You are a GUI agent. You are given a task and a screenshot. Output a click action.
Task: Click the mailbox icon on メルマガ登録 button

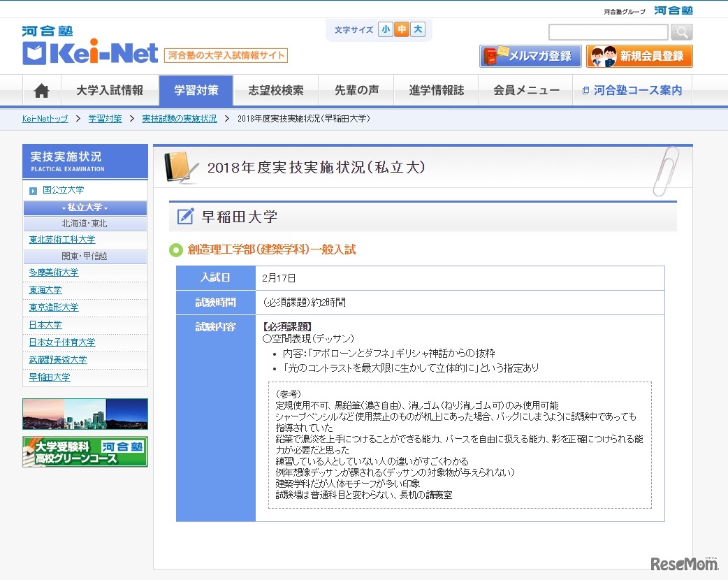[488, 56]
